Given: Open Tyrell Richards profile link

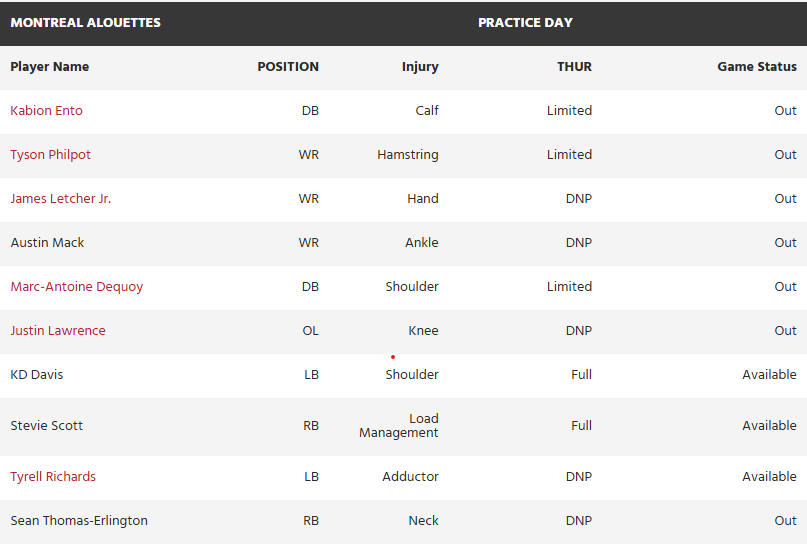Looking at the screenshot, I should (53, 477).
